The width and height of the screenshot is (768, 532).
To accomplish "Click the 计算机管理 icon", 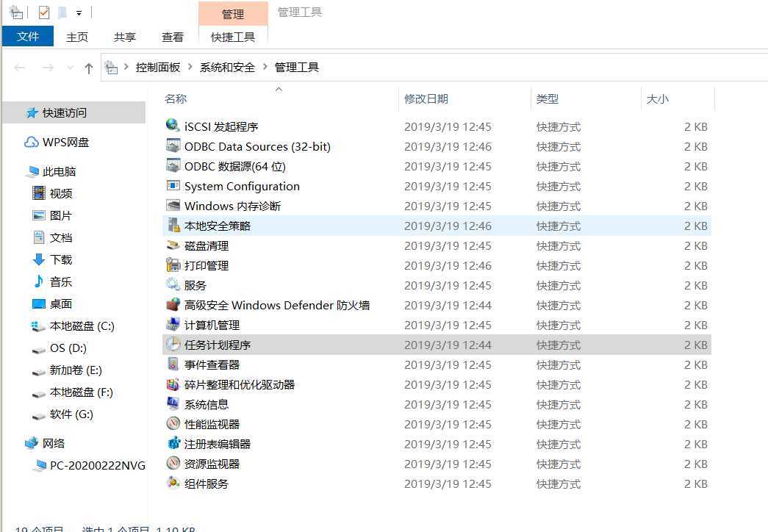I will [x=173, y=324].
